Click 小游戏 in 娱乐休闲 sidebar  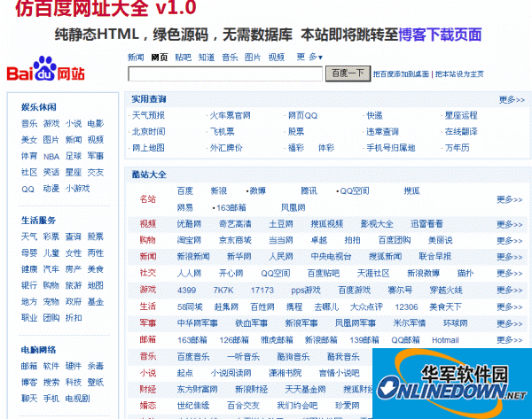[x=77, y=189]
